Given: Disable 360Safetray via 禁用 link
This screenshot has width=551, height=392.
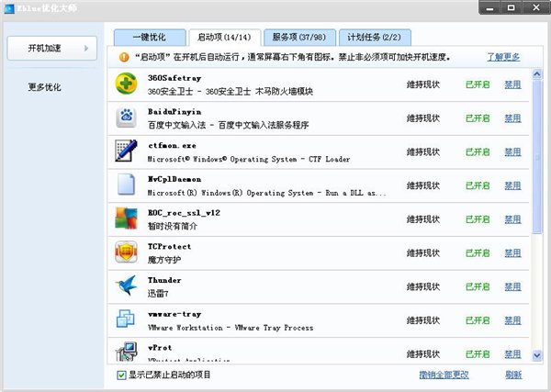Looking at the screenshot, I should (x=512, y=84).
